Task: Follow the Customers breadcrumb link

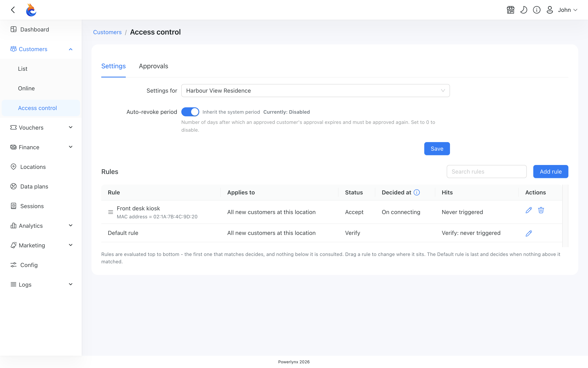Action: 107,32
